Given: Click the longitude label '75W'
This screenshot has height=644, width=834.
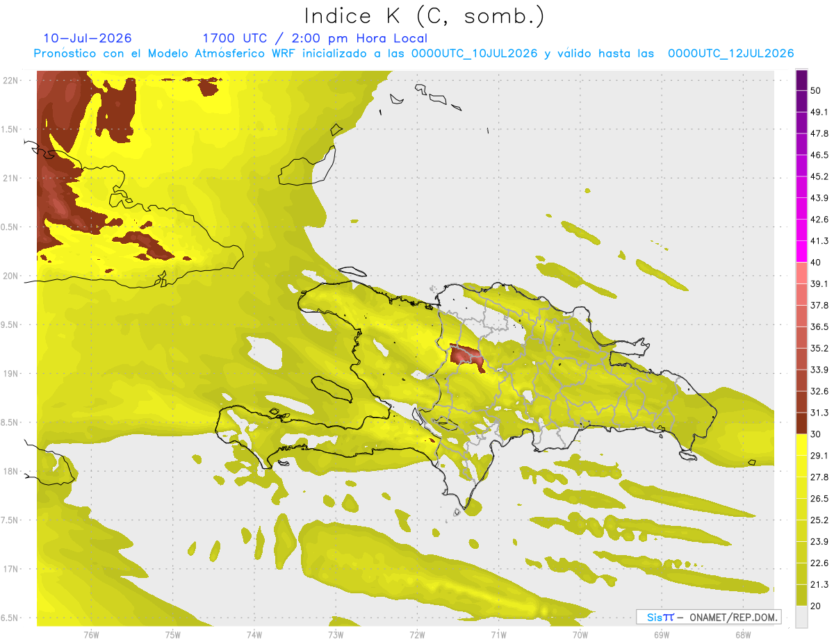Looking at the screenshot, I should coord(173,635).
